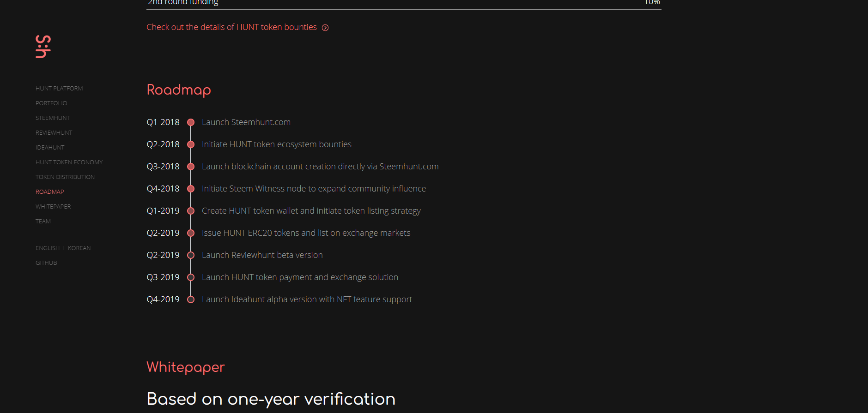Open the GITHUB link

click(46, 263)
